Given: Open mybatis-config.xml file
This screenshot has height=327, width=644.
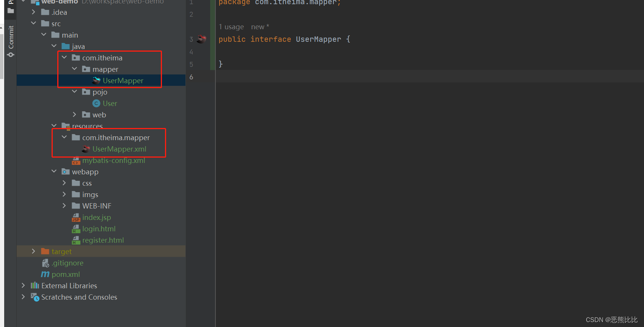Looking at the screenshot, I should (x=113, y=160).
